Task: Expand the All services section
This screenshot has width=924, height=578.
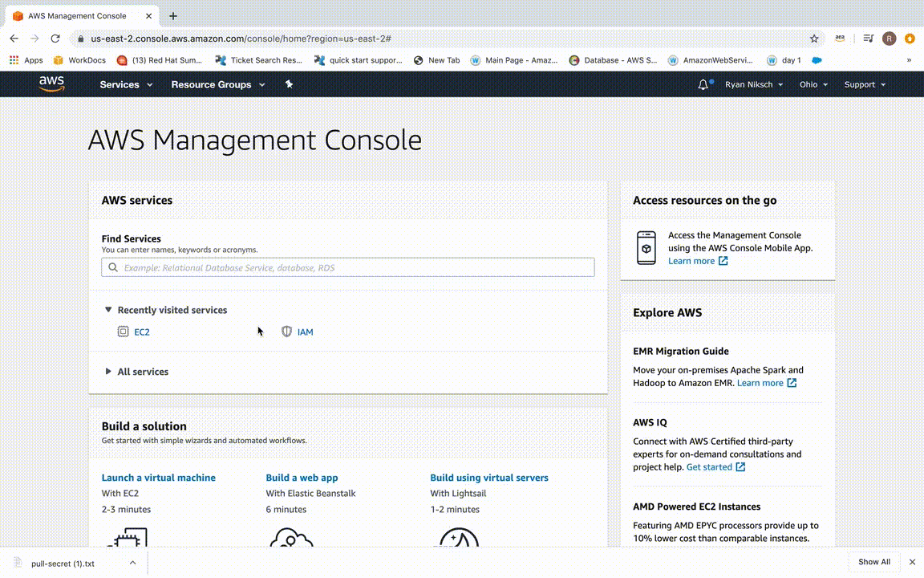Action: [x=107, y=371]
